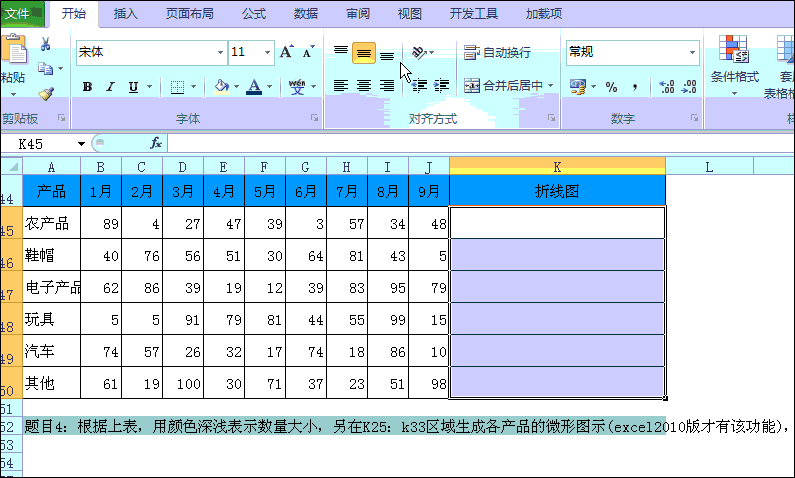Open the 常规 number format dropdown
Image resolution: width=795 pixels, height=478 pixels.
click(692, 52)
